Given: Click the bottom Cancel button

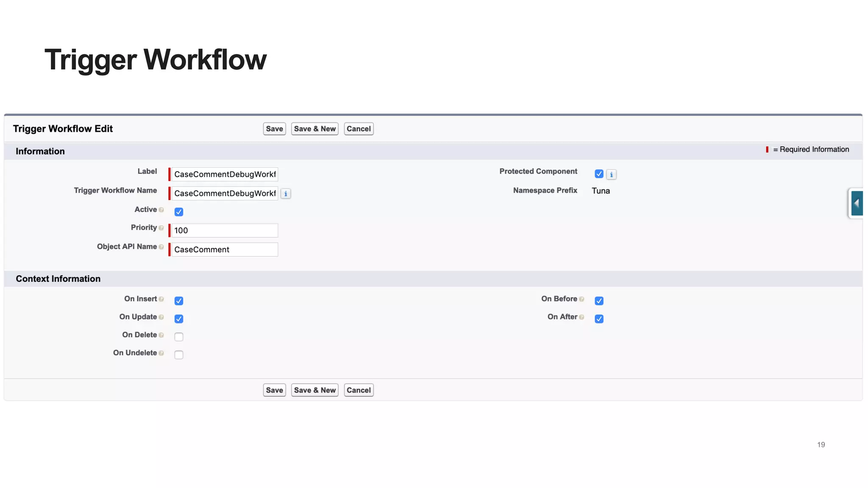Looking at the screenshot, I should pos(359,390).
